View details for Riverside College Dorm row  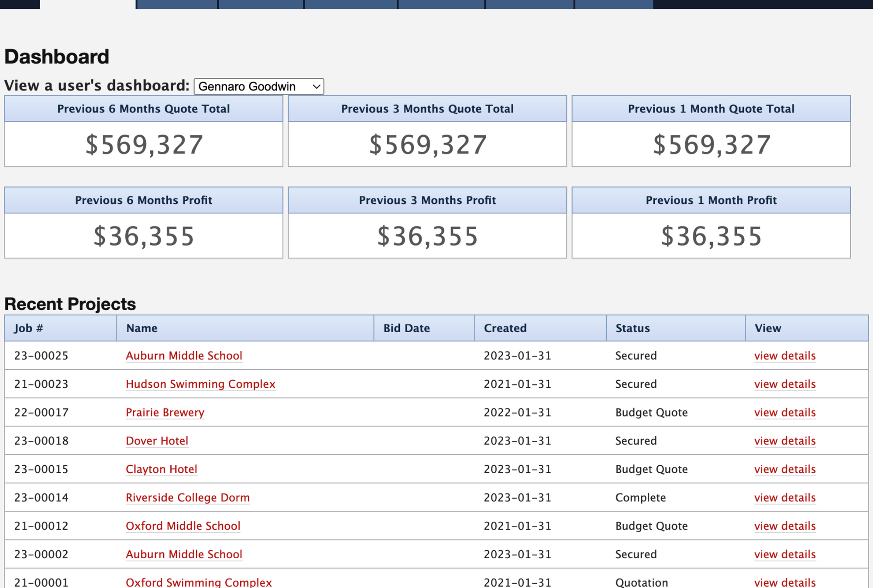click(784, 498)
